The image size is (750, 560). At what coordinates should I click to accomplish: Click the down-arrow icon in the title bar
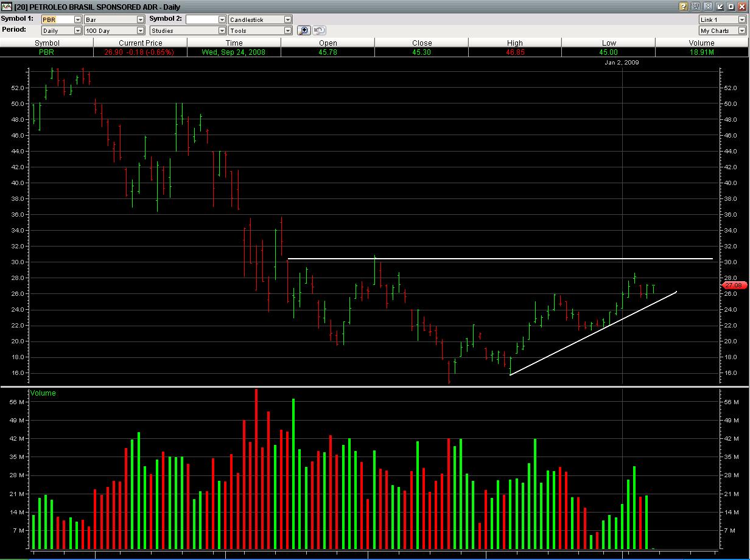721,7
